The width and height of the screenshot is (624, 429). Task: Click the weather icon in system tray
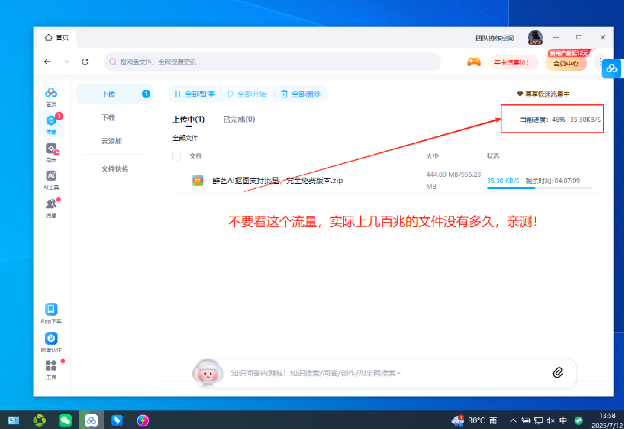[x=457, y=420]
